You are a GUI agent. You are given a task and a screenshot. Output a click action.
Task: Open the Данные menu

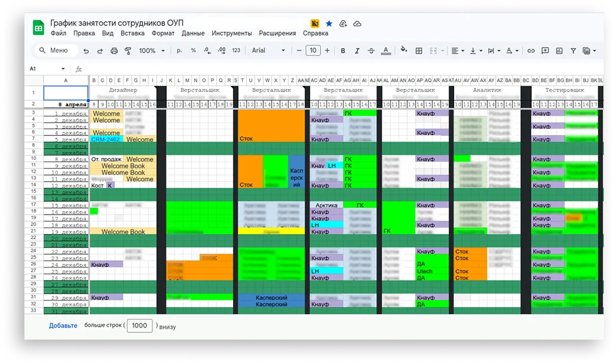(x=193, y=34)
